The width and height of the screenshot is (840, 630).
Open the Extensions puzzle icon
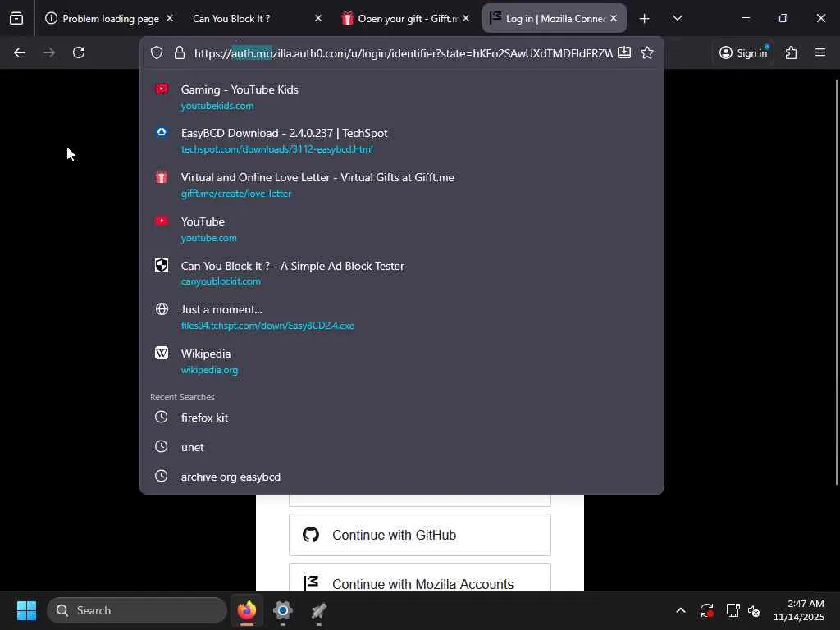792,52
